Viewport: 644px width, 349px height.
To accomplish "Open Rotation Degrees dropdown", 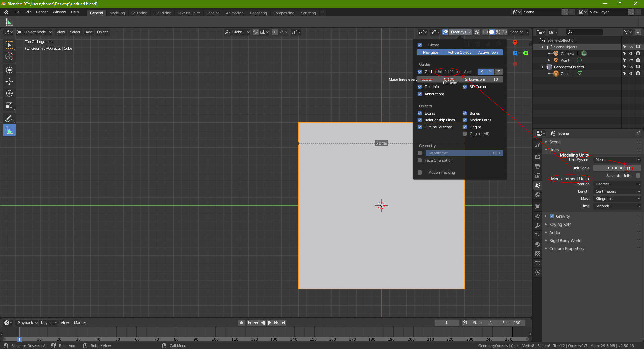I will 618,184.
